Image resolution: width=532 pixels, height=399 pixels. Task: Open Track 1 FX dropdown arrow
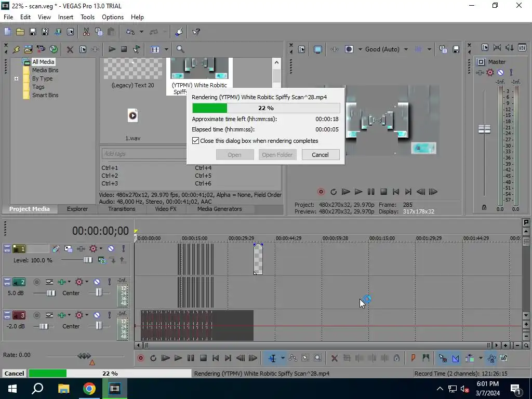(x=101, y=249)
